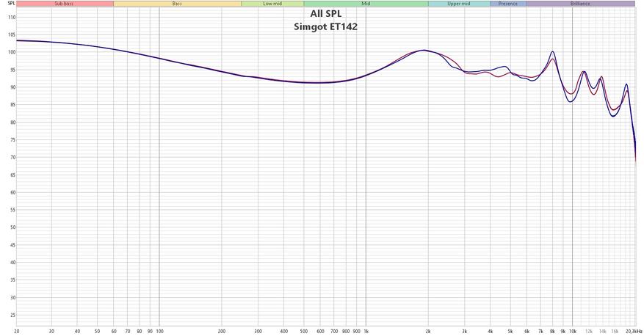Click the 4k frequency axis label
This screenshot has height=336, width=644.
tap(490, 331)
